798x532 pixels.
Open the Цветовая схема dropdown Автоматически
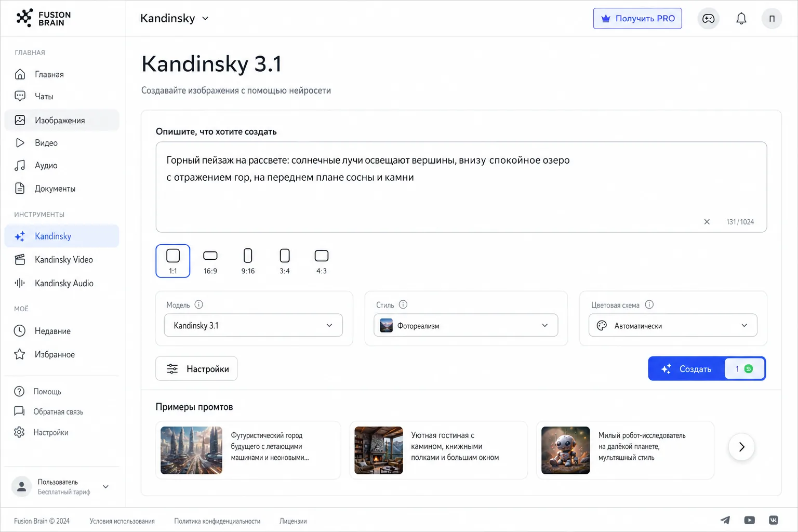point(673,325)
